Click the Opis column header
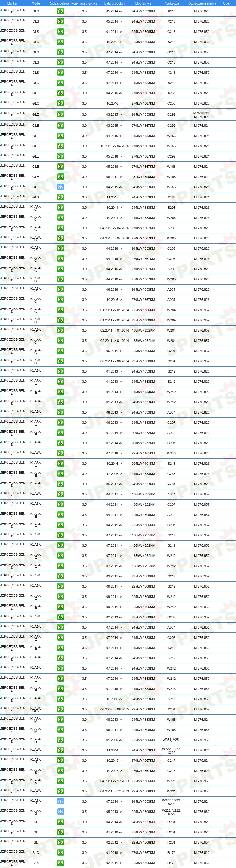Image resolution: width=236 pixels, height=868 pixels. pos(226,3)
